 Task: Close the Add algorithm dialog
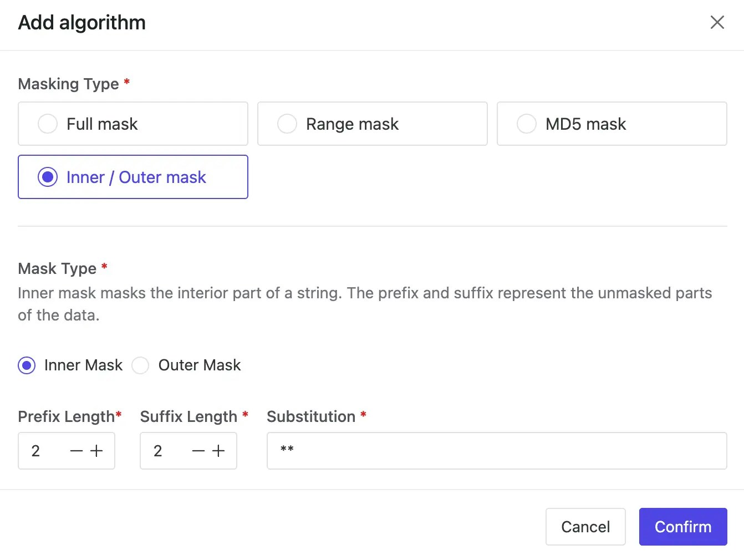click(x=717, y=23)
